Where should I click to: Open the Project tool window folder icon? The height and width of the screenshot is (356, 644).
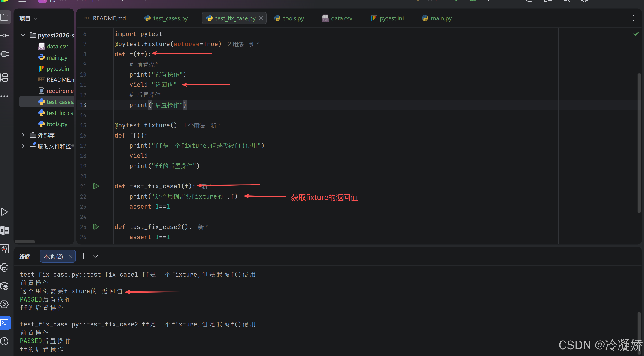[x=4, y=17]
